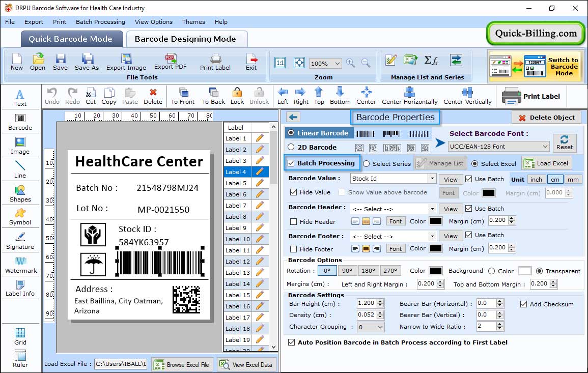Click pencil edit icon for Label 7
Viewport: 588px width, 373px height.
(260, 206)
